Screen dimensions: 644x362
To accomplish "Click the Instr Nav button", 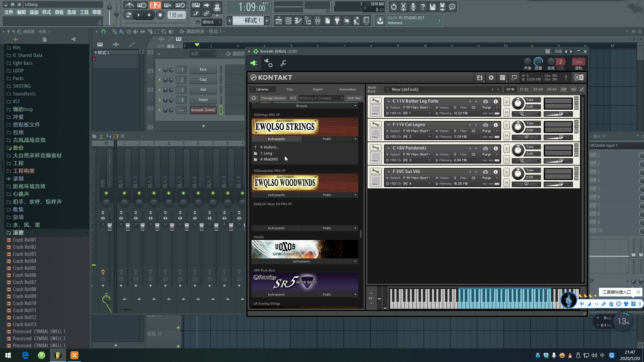I will click(x=354, y=98).
